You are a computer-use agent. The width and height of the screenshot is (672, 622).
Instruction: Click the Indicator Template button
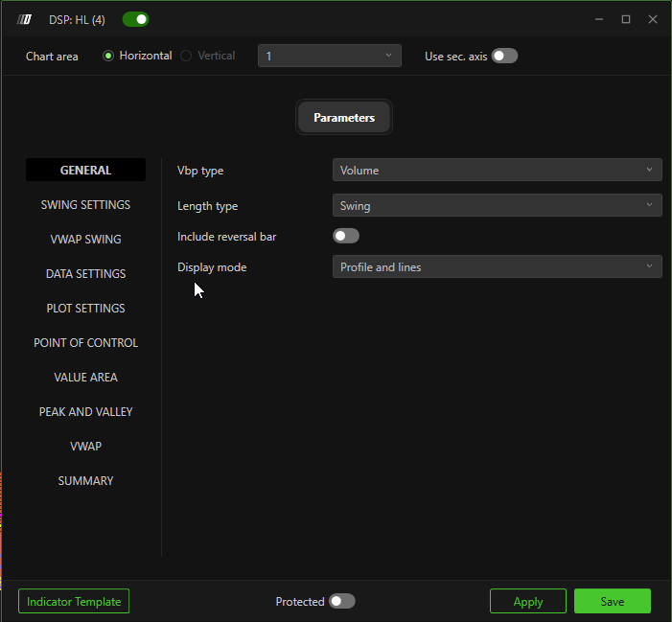coord(74,602)
